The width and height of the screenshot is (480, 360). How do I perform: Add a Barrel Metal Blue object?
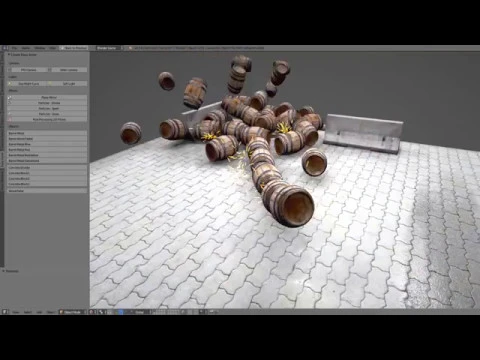(x=47, y=144)
